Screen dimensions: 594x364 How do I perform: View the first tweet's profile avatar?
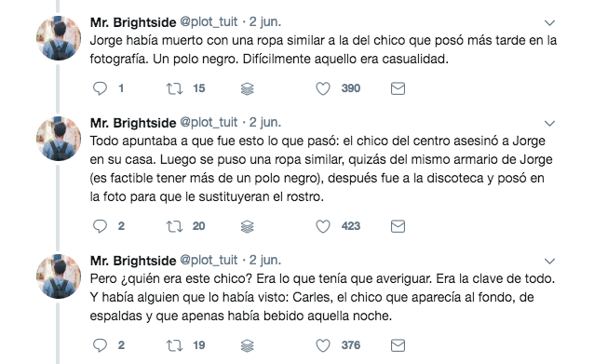pos(59,38)
